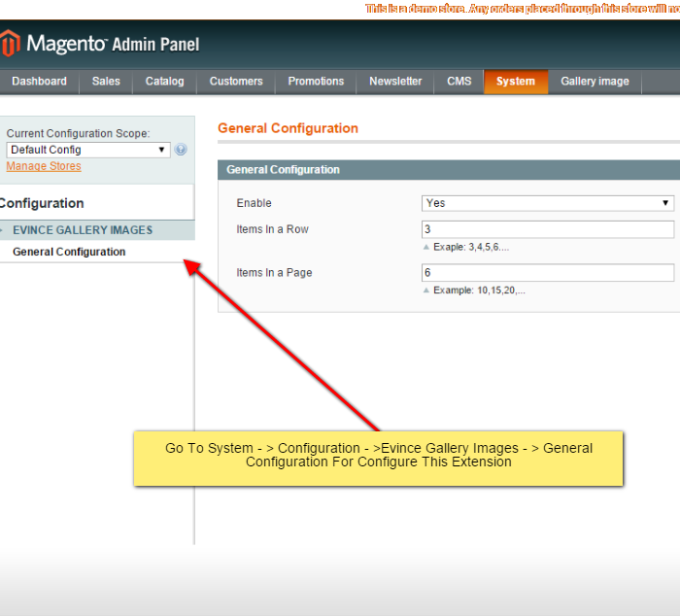The width and height of the screenshot is (680, 616).
Task: Collapse the EVINCE GALLERY IMAGES section
Action: tap(97, 230)
